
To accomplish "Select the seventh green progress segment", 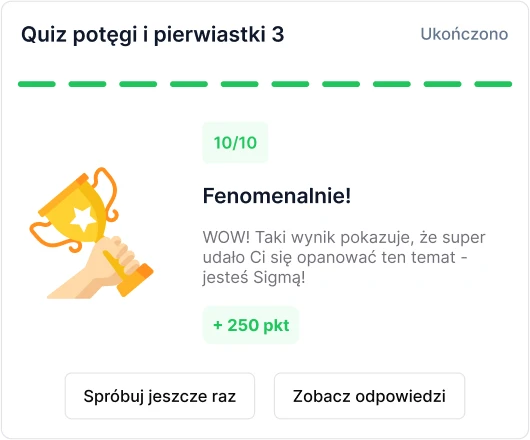I will pyautogui.click(x=341, y=84).
